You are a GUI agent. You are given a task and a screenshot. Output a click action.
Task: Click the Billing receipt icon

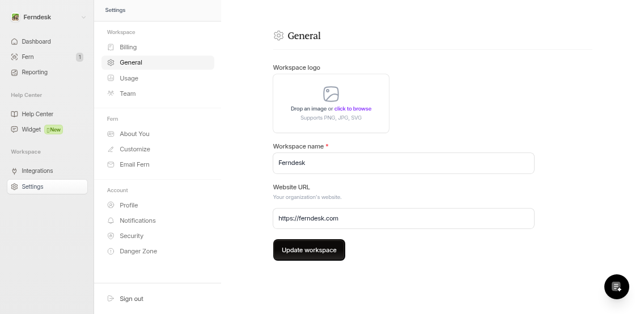pos(111,47)
